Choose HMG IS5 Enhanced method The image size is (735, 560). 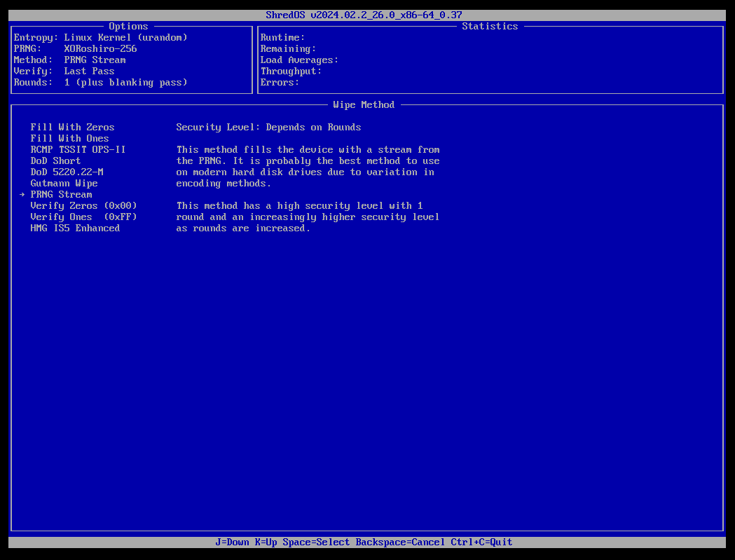click(73, 228)
